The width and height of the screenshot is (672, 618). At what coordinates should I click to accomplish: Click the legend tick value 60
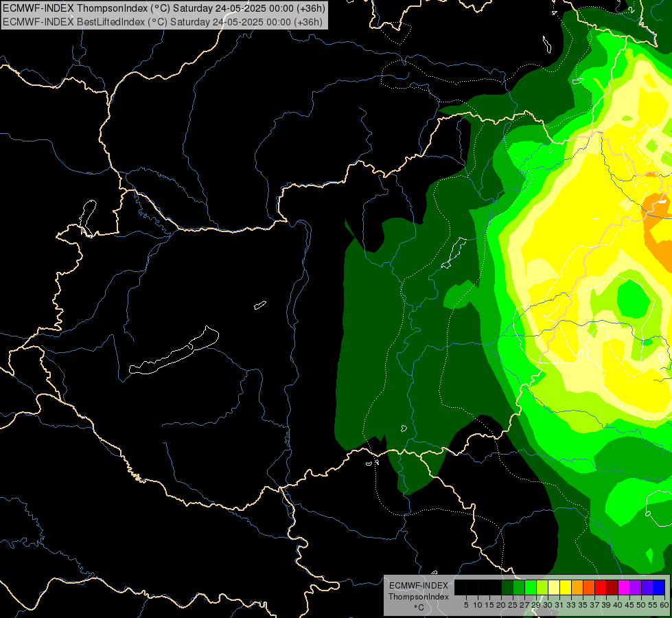coord(664,605)
